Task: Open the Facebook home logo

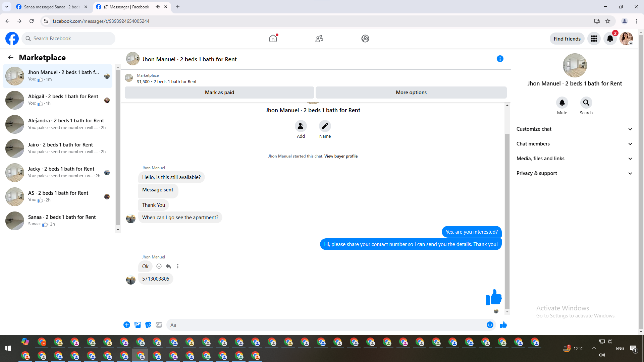Action: 12,39
